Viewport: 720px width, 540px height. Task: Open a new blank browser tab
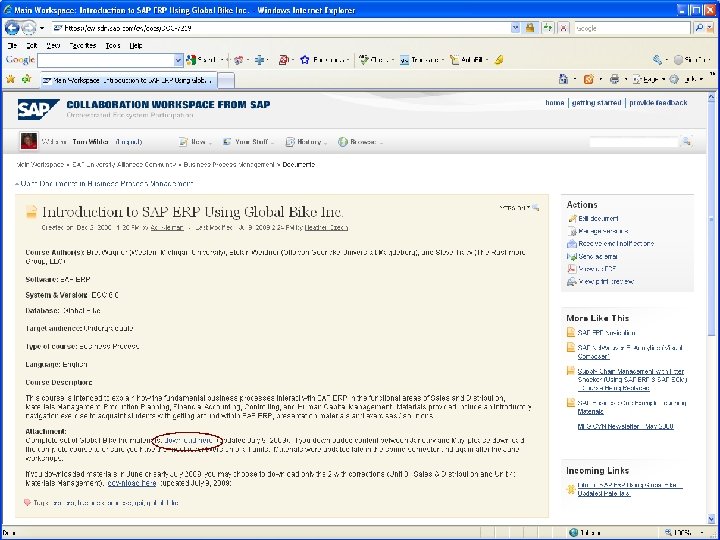click(225, 80)
